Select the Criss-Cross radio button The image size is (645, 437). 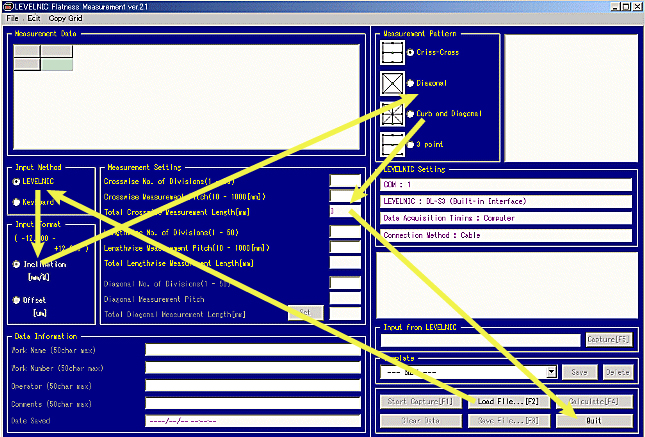tap(411, 51)
